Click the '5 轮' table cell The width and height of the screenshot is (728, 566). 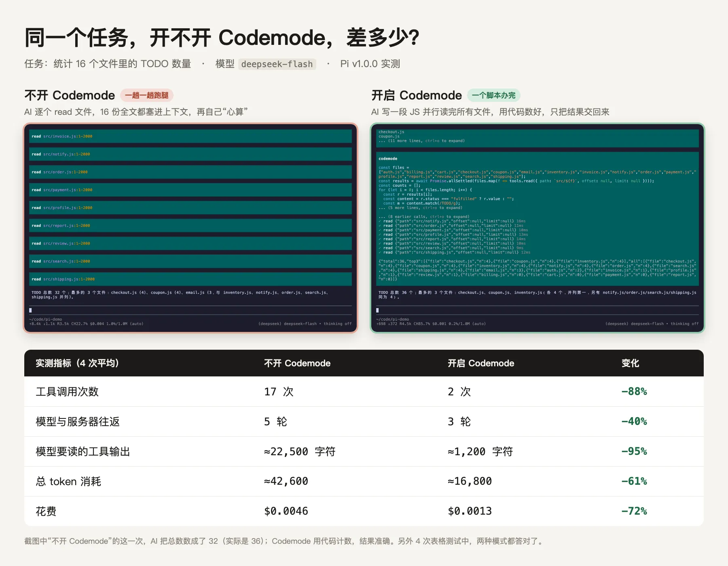[275, 421]
